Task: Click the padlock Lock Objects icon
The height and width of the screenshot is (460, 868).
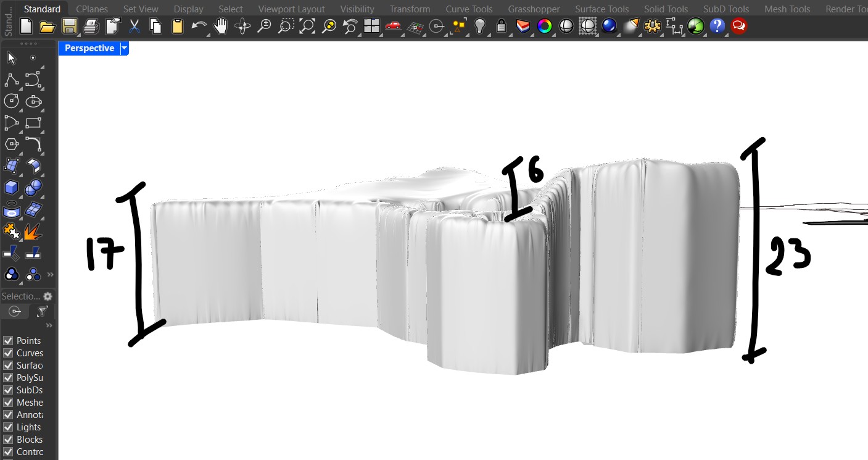Action: 501,27
